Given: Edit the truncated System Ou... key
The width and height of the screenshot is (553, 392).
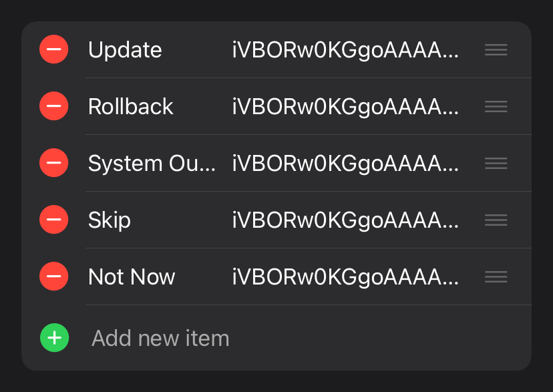Looking at the screenshot, I should 152,164.
